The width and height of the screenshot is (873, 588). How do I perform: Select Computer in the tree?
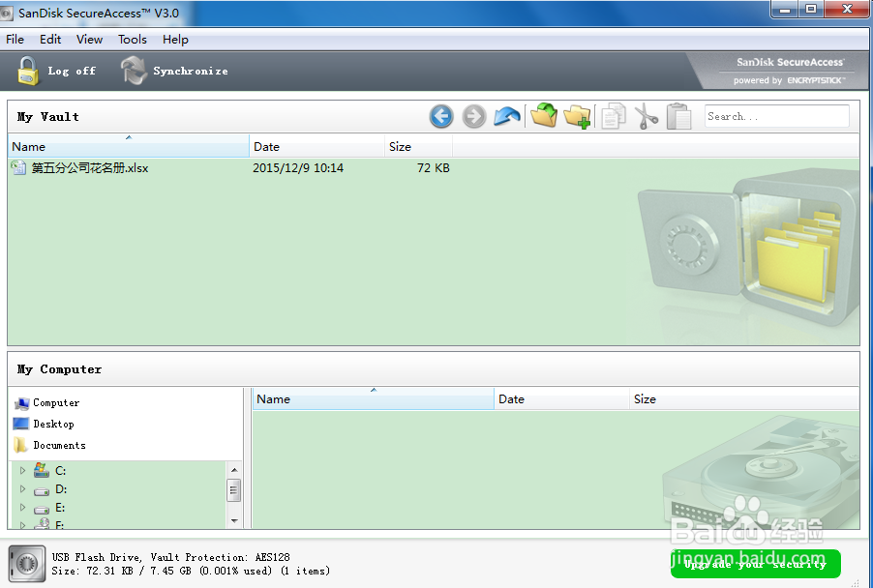56,402
